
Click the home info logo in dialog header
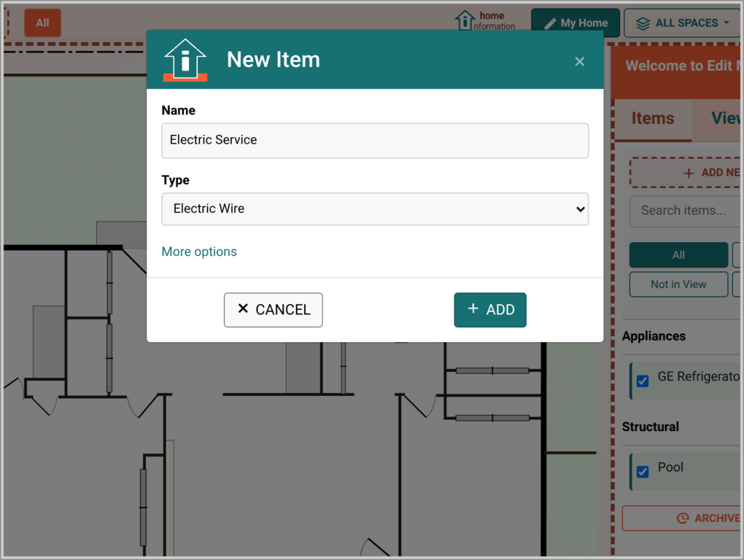[185, 60]
